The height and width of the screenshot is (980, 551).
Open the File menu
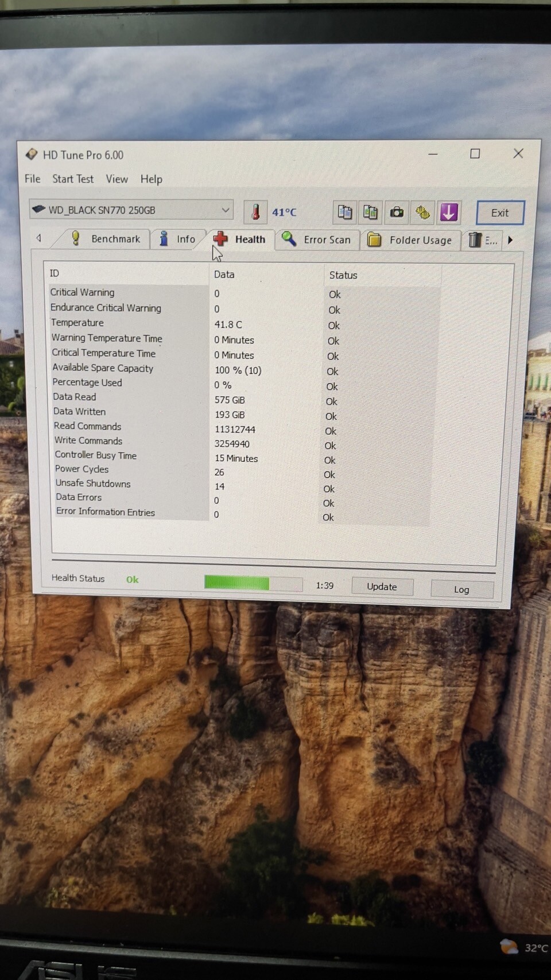pyautogui.click(x=32, y=179)
